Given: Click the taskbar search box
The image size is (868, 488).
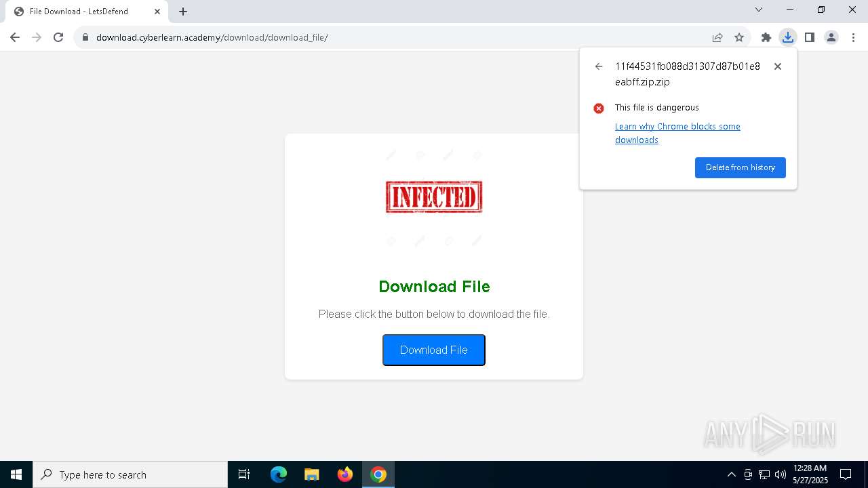Looking at the screenshot, I should tap(130, 474).
